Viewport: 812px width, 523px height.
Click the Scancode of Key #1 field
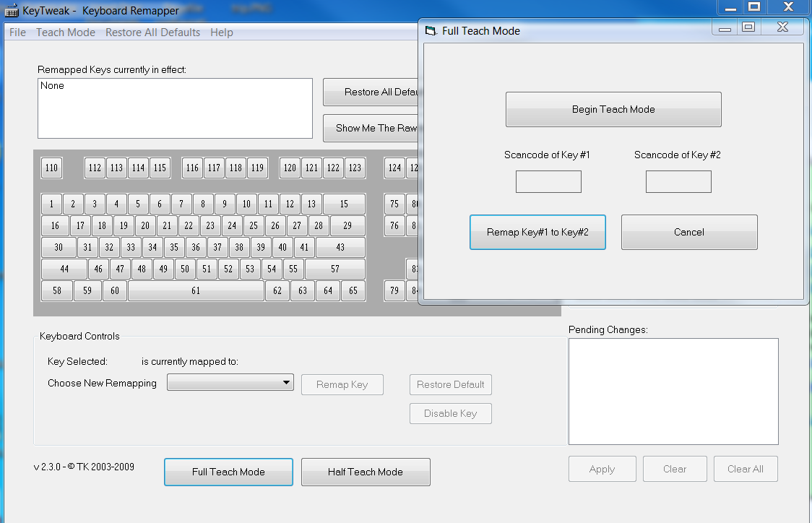[548, 182]
